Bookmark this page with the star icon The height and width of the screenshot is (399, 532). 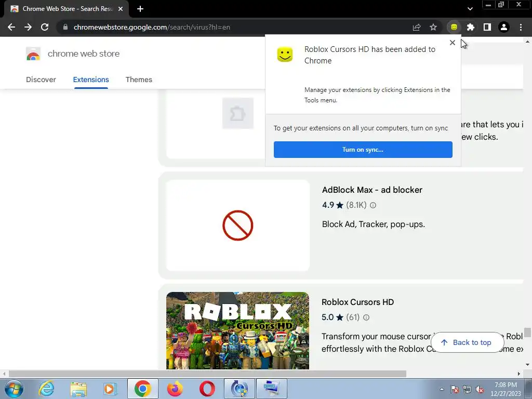pyautogui.click(x=433, y=27)
